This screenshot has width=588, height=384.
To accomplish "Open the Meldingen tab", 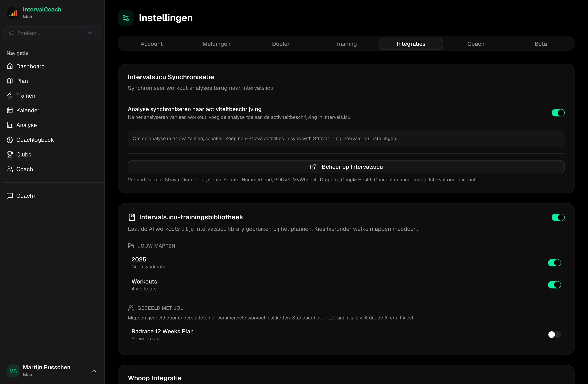I will (x=216, y=44).
